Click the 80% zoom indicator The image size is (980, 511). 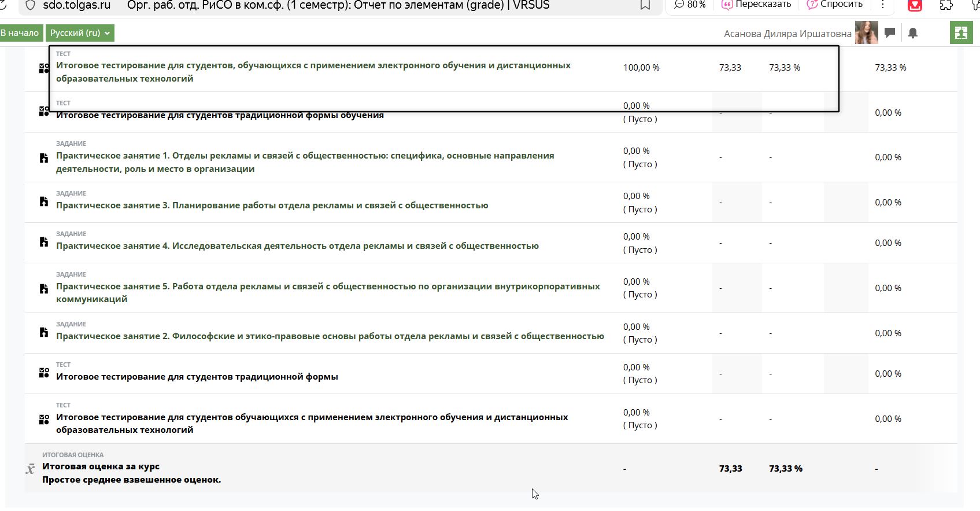(x=690, y=5)
